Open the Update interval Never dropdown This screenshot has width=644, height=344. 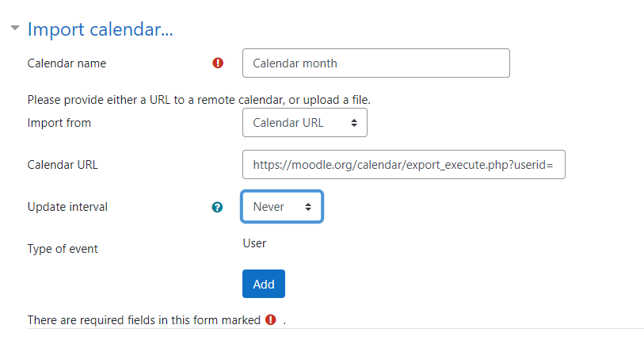tap(282, 207)
